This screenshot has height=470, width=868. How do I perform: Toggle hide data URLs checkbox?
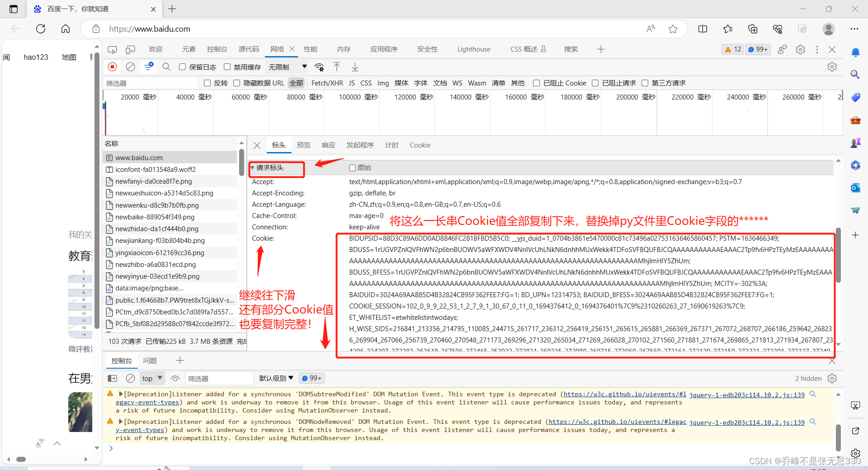pos(236,83)
